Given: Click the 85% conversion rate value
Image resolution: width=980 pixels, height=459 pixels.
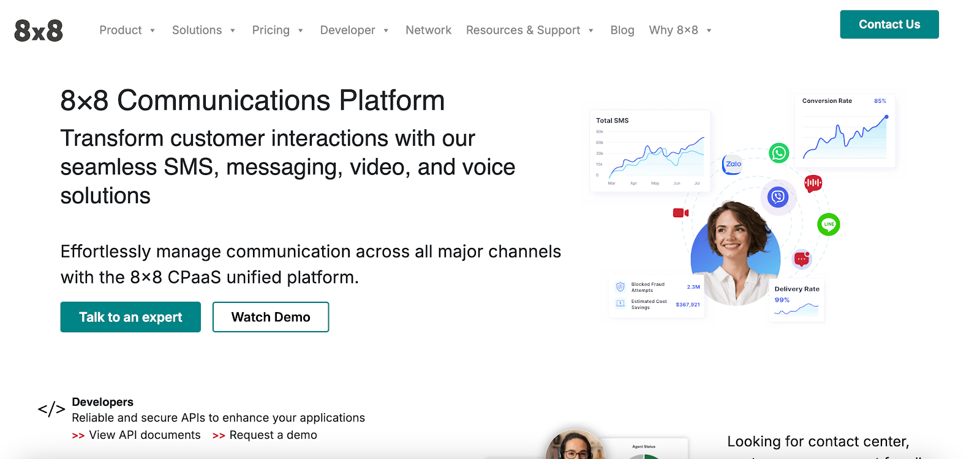Looking at the screenshot, I should (x=880, y=101).
